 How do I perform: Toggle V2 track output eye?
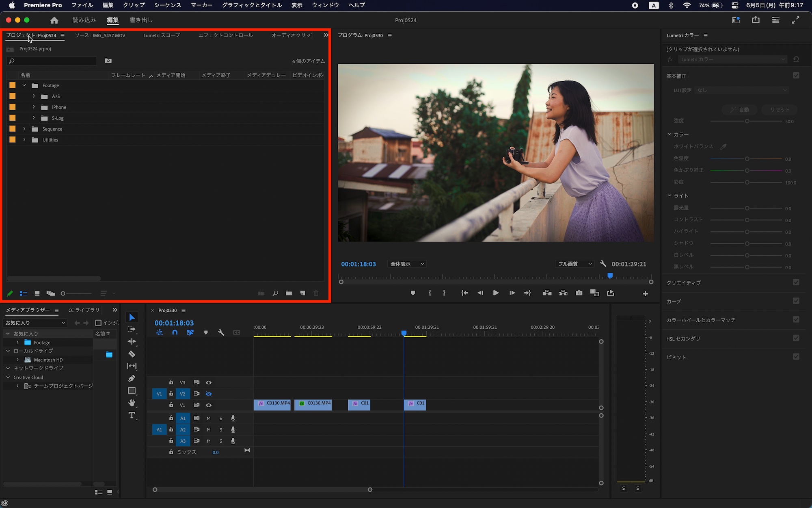pos(209,394)
